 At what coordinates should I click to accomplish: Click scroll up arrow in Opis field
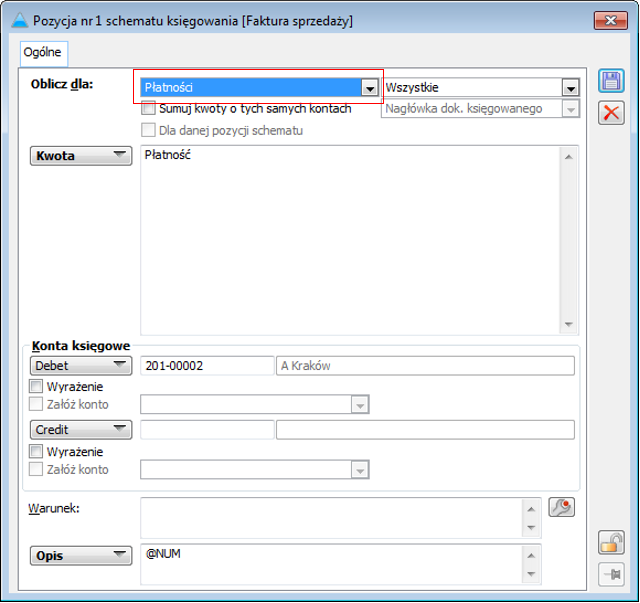pyautogui.click(x=531, y=556)
